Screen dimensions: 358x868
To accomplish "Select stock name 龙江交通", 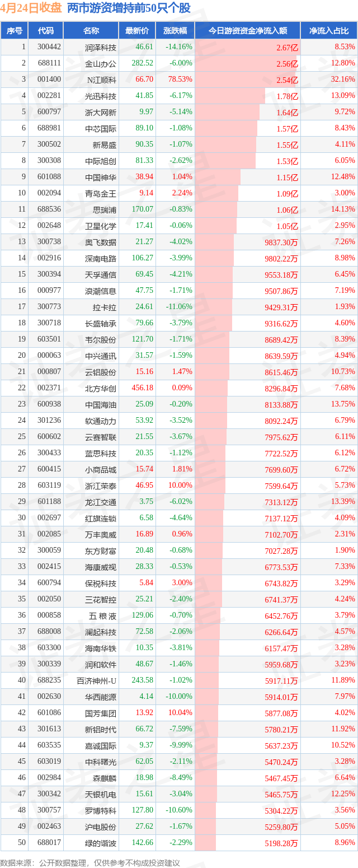I will 101,502.
